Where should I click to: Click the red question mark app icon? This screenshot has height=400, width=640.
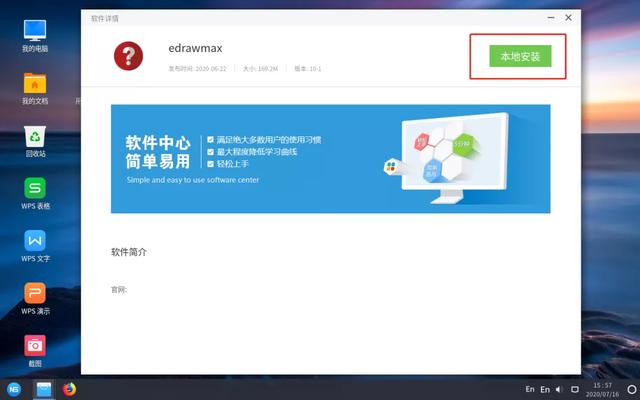[129, 56]
